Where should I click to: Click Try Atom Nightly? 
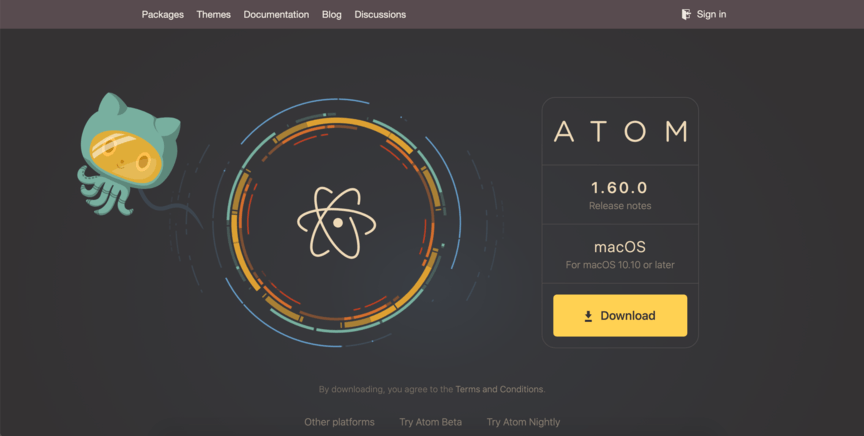pyautogui.click(x=523, y=422)
